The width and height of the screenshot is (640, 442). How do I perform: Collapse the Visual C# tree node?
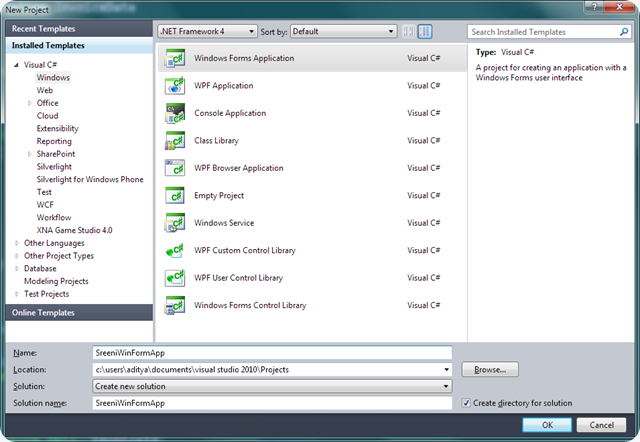point(16,65)
